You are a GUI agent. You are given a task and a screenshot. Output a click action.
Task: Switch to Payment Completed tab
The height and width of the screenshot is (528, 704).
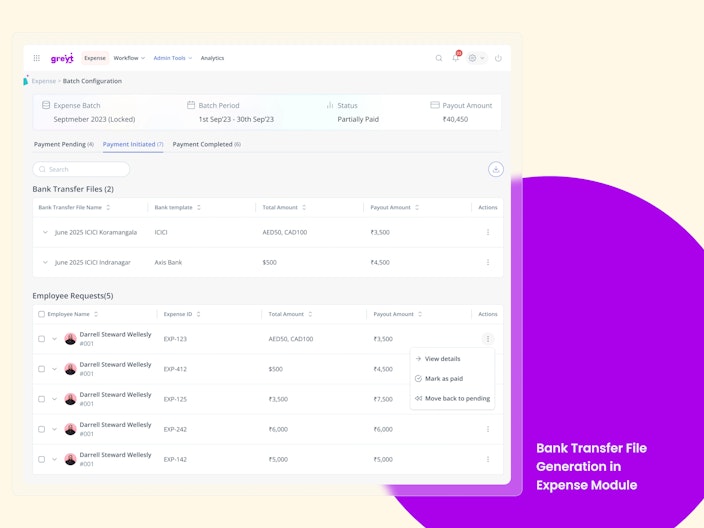(x=207, y=144)
